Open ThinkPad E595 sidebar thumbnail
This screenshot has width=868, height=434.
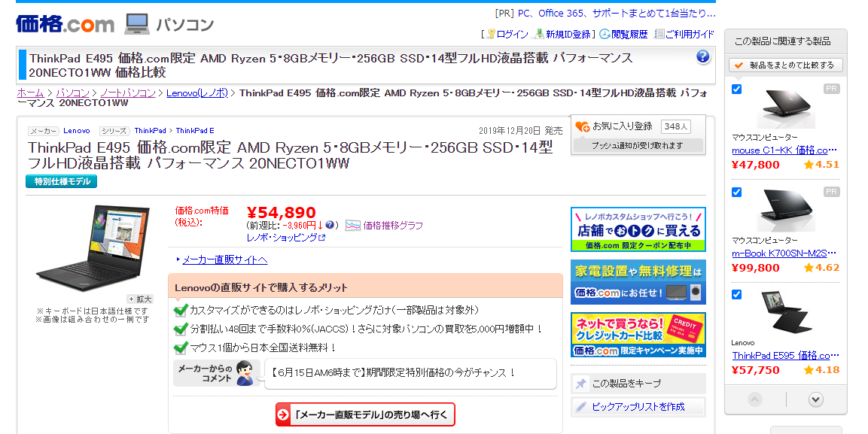786,311
